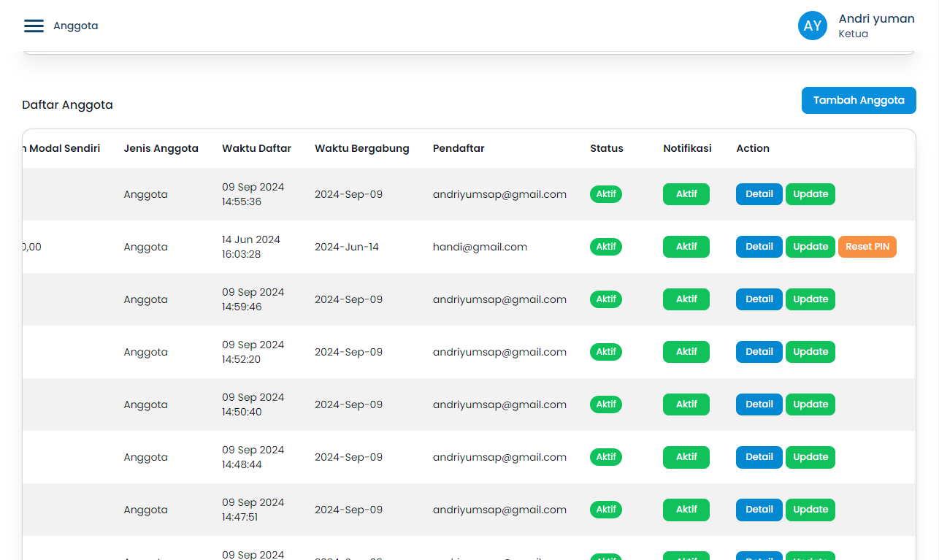Click Reset PIN on handi@gmail.com's row

pyautogui.click(x=867, y=247)
